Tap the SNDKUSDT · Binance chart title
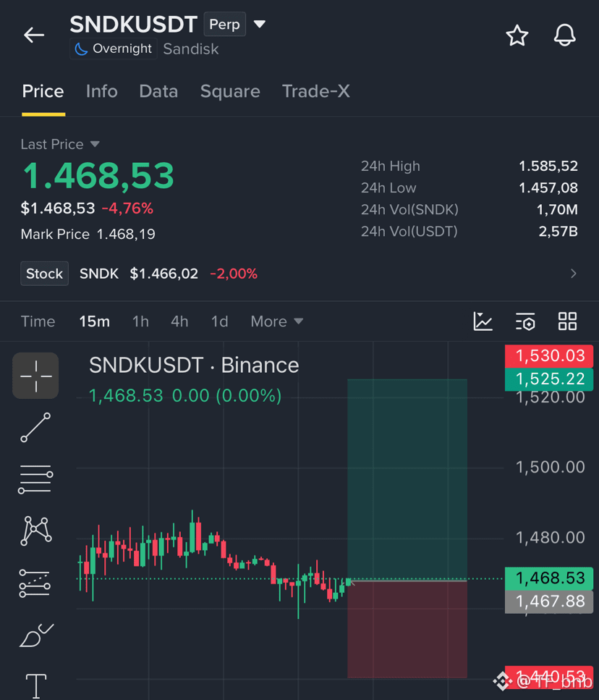The height and width of the screenshot is (700, 599). 194,366
